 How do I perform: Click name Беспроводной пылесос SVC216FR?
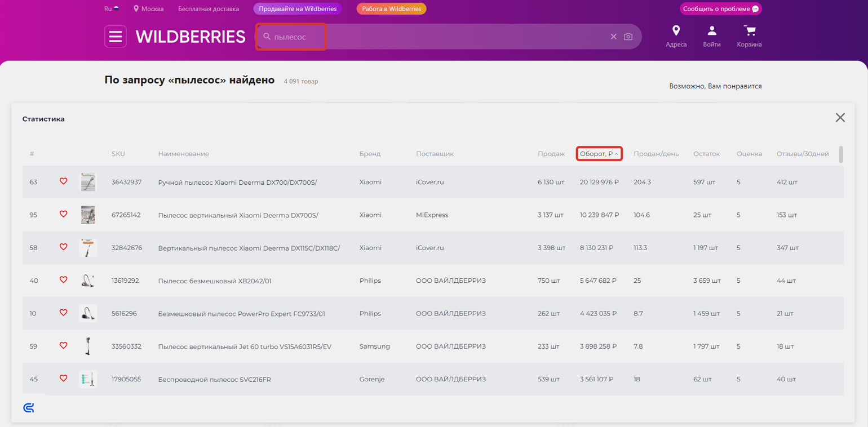tap(215, 379)
